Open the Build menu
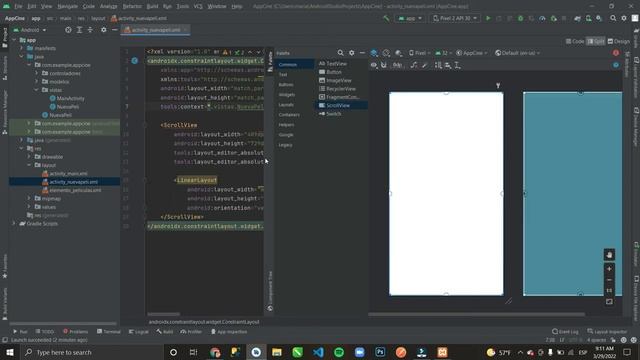 (152, 6)
